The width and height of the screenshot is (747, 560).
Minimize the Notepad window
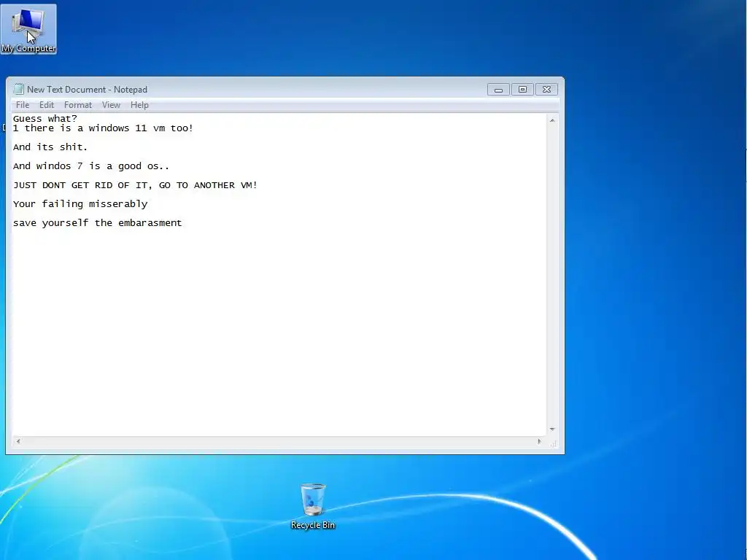(x=498, y=90)
